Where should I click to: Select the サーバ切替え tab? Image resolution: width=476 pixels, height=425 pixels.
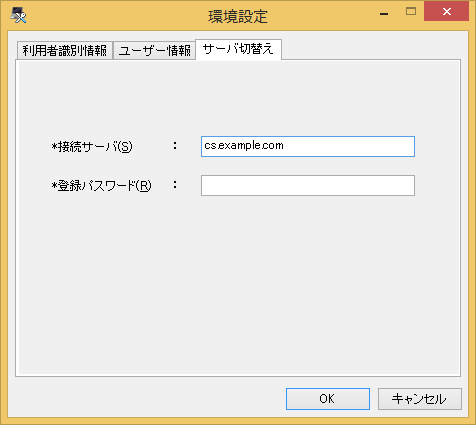[x=238, y=49]
